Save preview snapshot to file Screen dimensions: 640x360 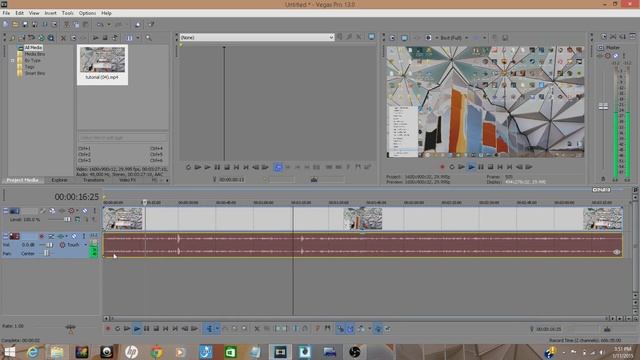505,38
